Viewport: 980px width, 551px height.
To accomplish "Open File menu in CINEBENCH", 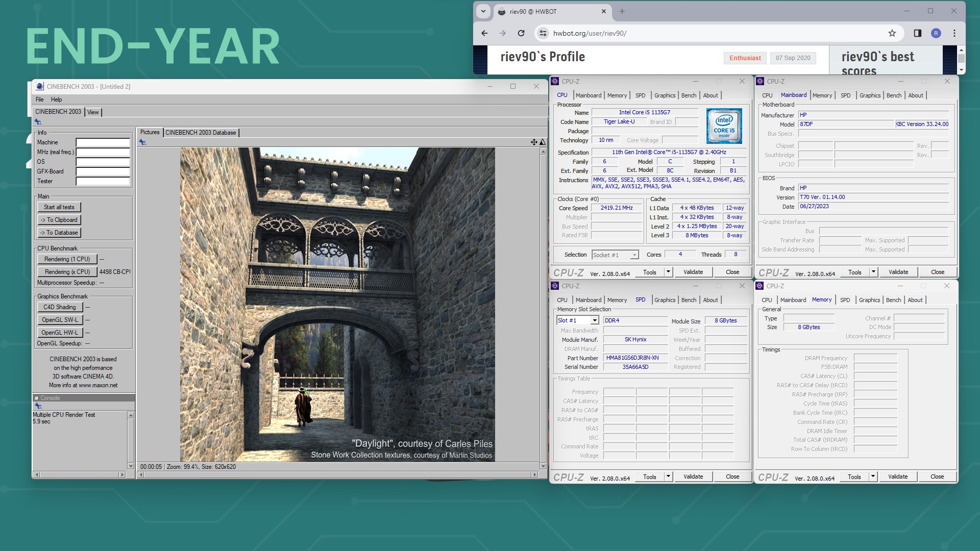I will click(39, 99).
